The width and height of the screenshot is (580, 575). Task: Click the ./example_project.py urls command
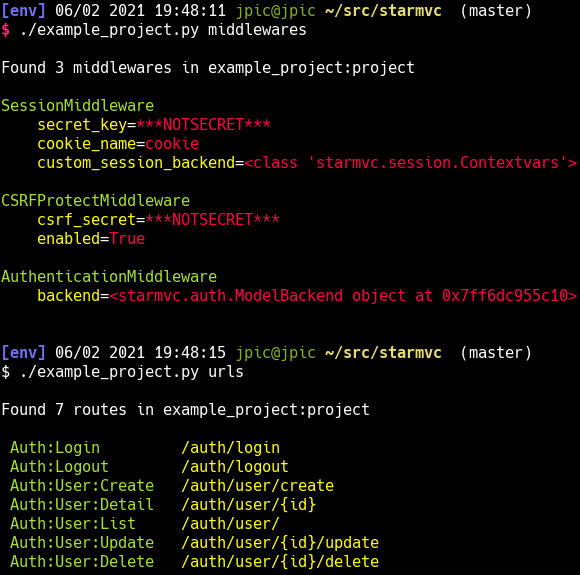tap(131, 372)
